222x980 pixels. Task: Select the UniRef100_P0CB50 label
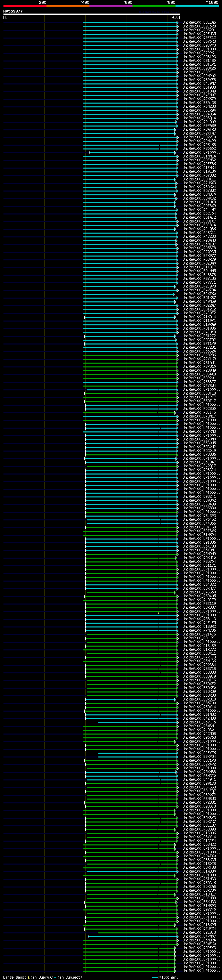(199, 408)
